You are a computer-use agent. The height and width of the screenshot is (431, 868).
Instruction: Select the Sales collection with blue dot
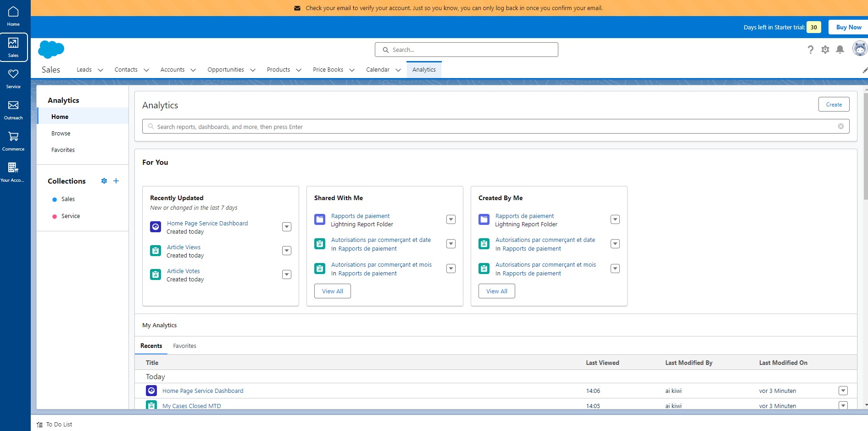[x=68, y=199]
